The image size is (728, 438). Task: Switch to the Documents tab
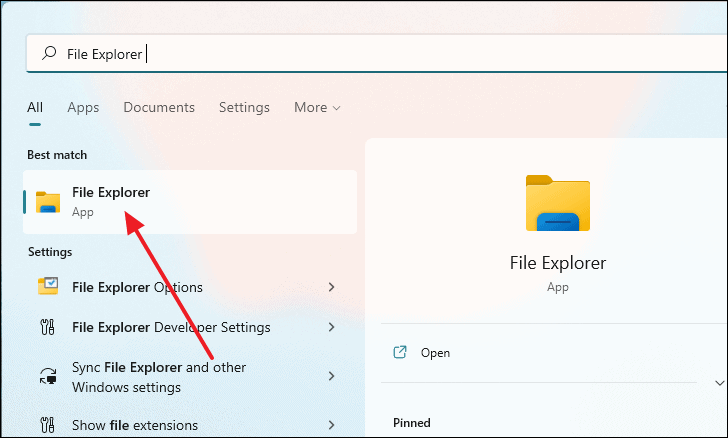159,107
